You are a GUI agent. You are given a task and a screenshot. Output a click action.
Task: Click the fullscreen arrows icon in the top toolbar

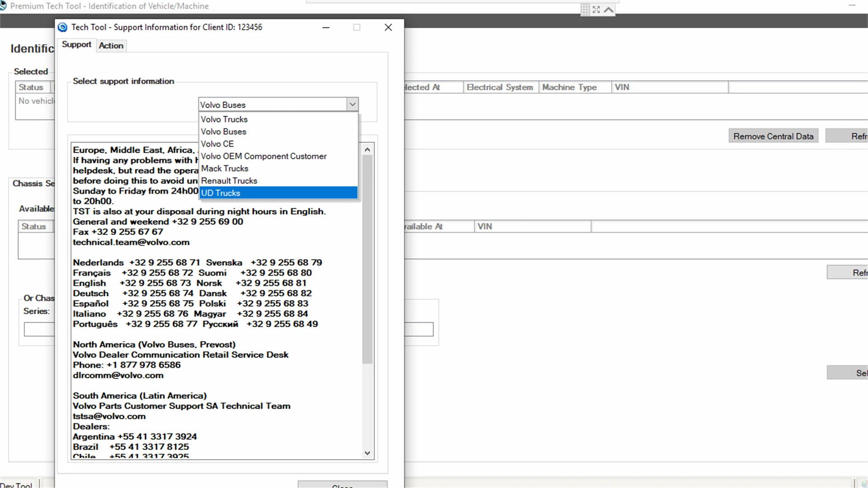(x=596, y=9)
